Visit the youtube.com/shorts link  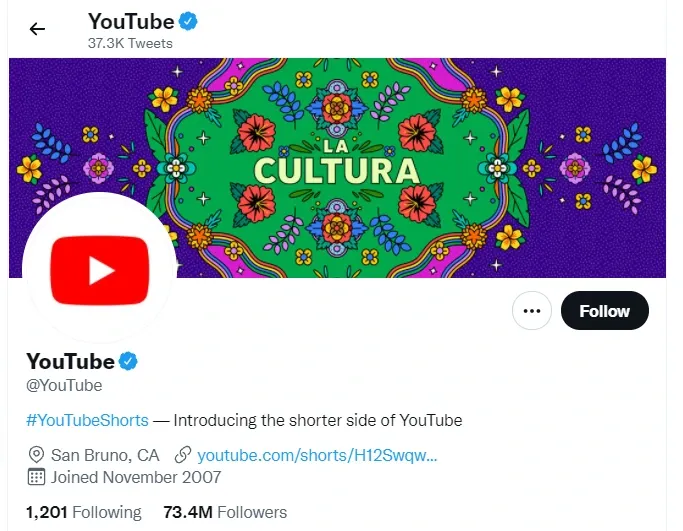[x=317, y=453]
